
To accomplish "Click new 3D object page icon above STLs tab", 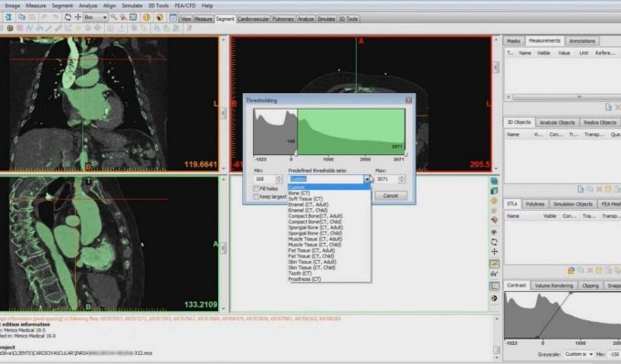I will coord(580,189).
